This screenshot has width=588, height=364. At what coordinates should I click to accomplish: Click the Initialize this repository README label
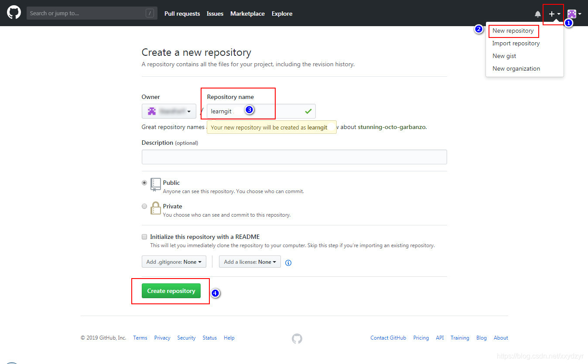tap(205, 237)
